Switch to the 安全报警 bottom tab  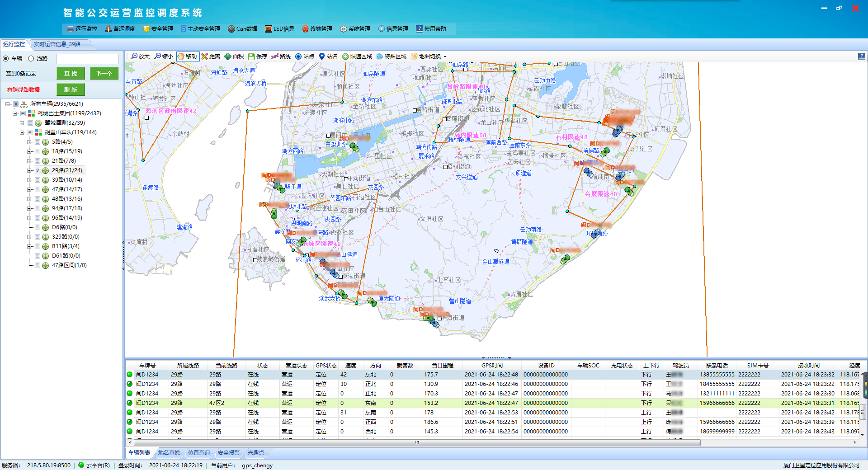coord(229,453)
